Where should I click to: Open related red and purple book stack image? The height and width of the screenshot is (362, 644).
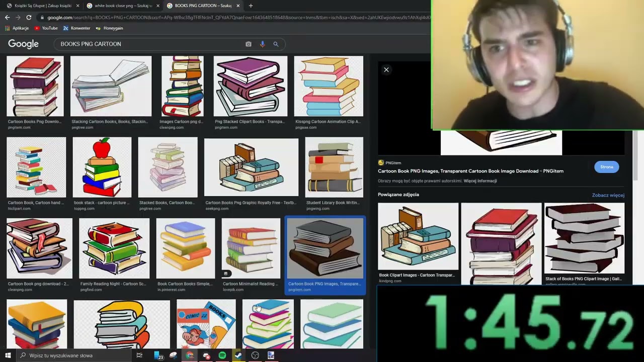point(501,243)
